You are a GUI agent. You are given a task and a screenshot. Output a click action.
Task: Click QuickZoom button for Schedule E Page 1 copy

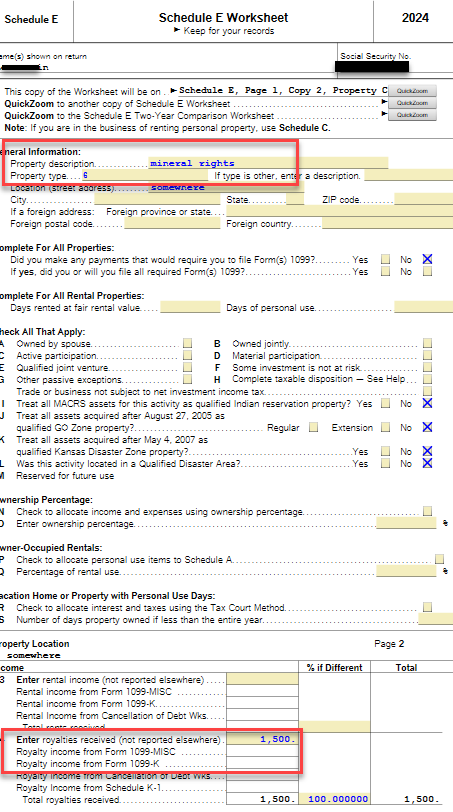pyautogui.click(x=412, y=91)
